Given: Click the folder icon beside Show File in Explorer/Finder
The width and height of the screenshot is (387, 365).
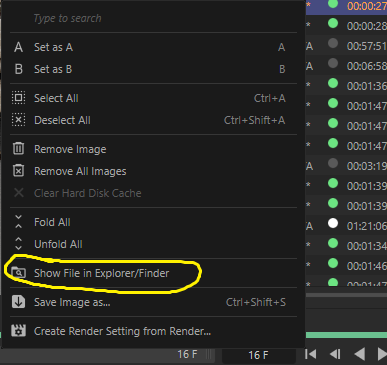Looking at the screenshot, I should tap(18, 273).
